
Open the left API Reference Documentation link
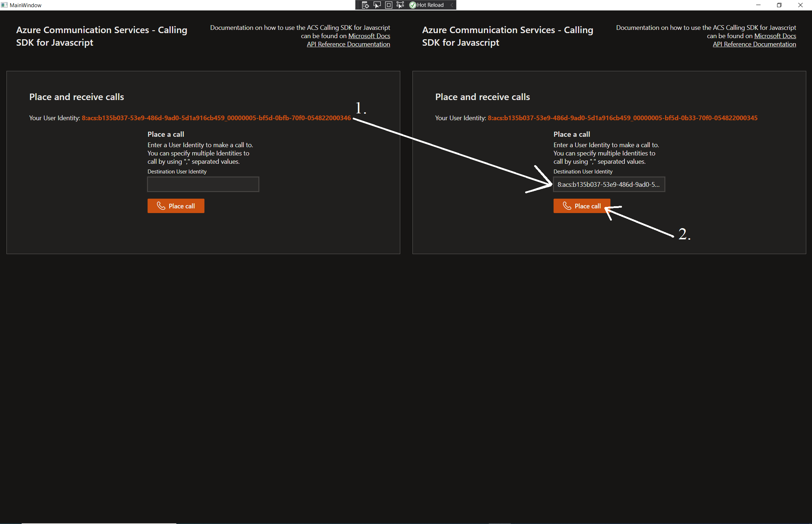point(348,44)
